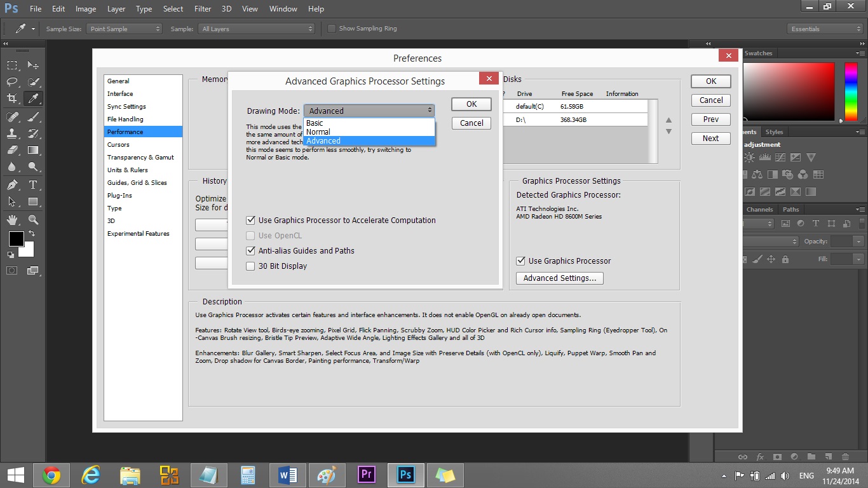Toggle Quick Mask mode icon
Image resolution: width=868 pixels, height=488 pixels.
pyautogui.click(x=12, y=270)
